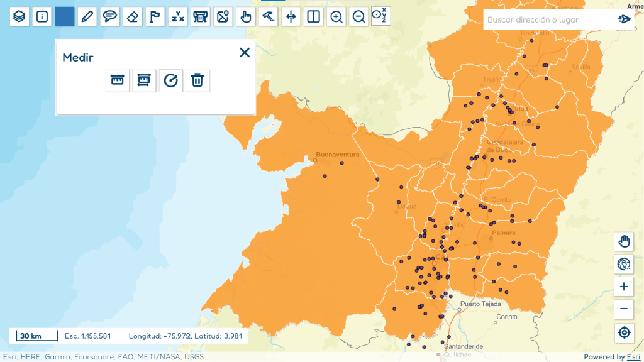Close the Medir panel

click(245, 53)
